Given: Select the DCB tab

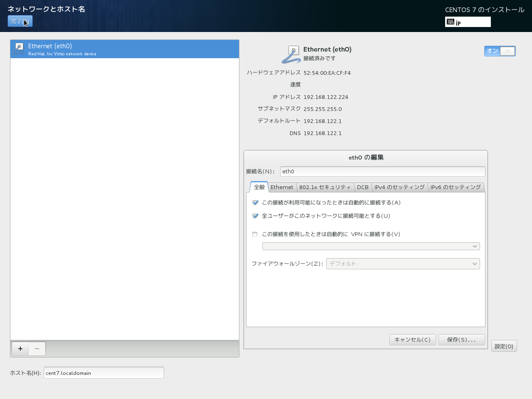Looking at the screenshot, I should click(x=362, y=187).
